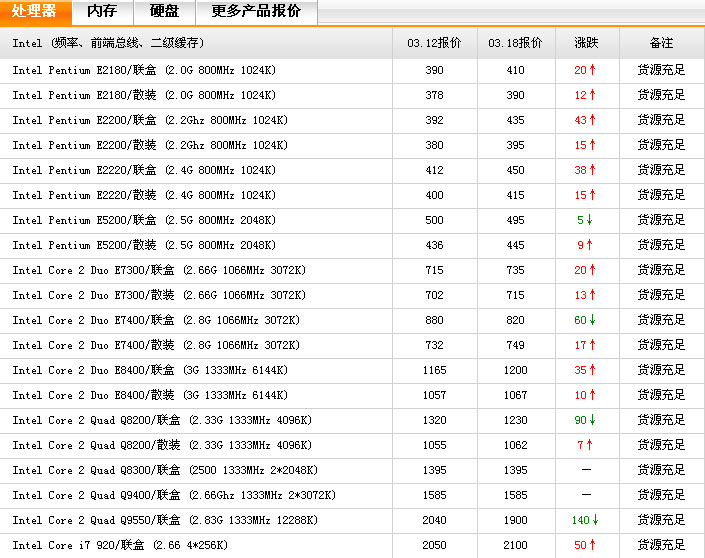The height and width of the screenshot is (558, 705).
Task: Click 货源充足 note in E2180/联盒 row
Action: pos(661,70)
